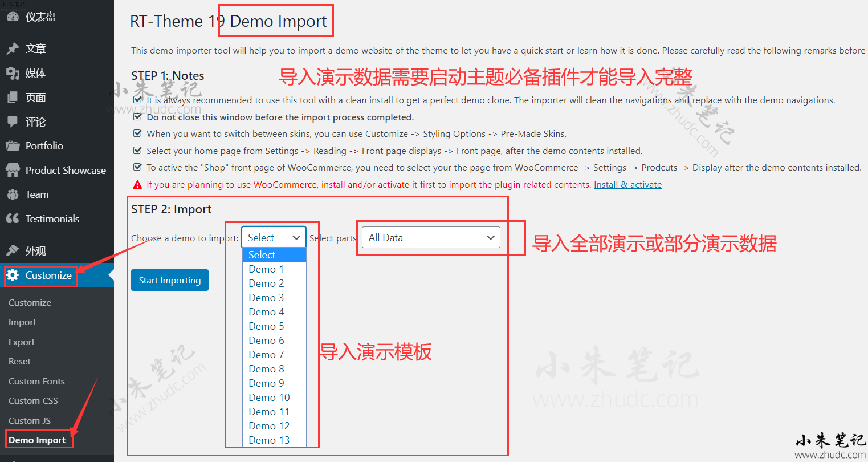Click the Dashboard gauge icon in sidebar

tap(13, 17)
